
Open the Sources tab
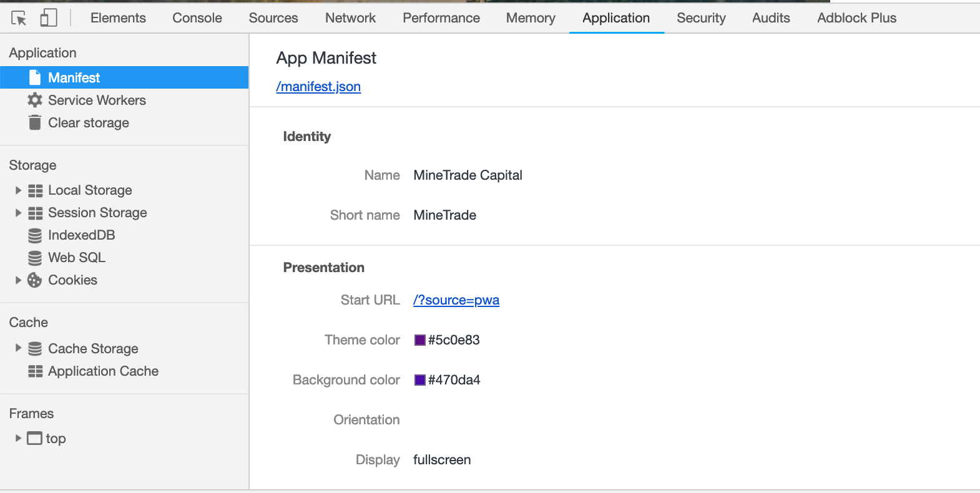click(x=273, y=18)
